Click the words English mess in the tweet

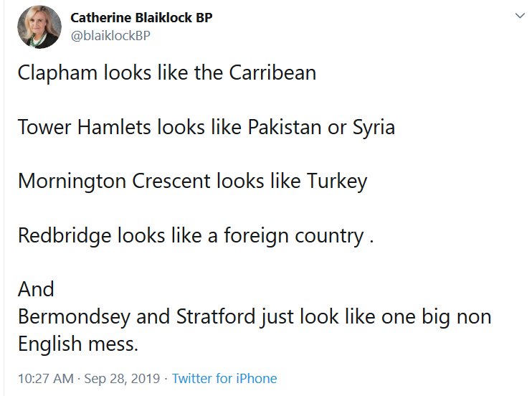(77, 343)
